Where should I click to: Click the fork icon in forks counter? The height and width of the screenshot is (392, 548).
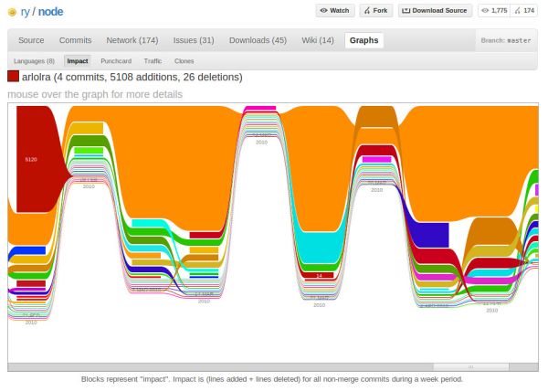[x=518, y=10]
